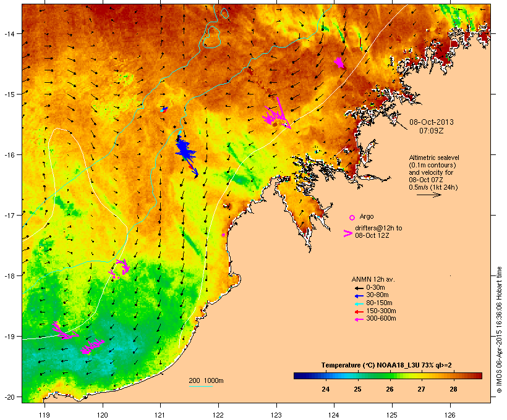This screenshot has height=420, width=507.
Task: Click the blue 30-80m legend arrow
Action: coord(359,296)
